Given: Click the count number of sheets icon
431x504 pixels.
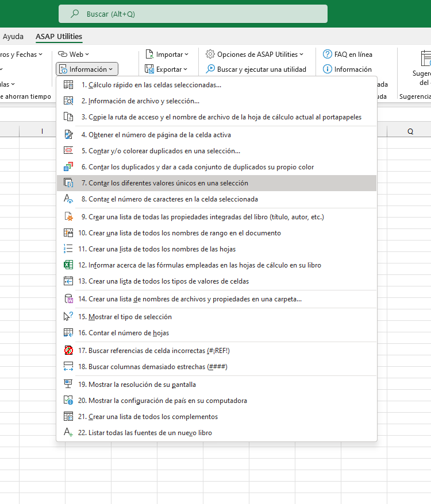Looking at the screenshot, I should pyautogui.click(x=68, y=333).
